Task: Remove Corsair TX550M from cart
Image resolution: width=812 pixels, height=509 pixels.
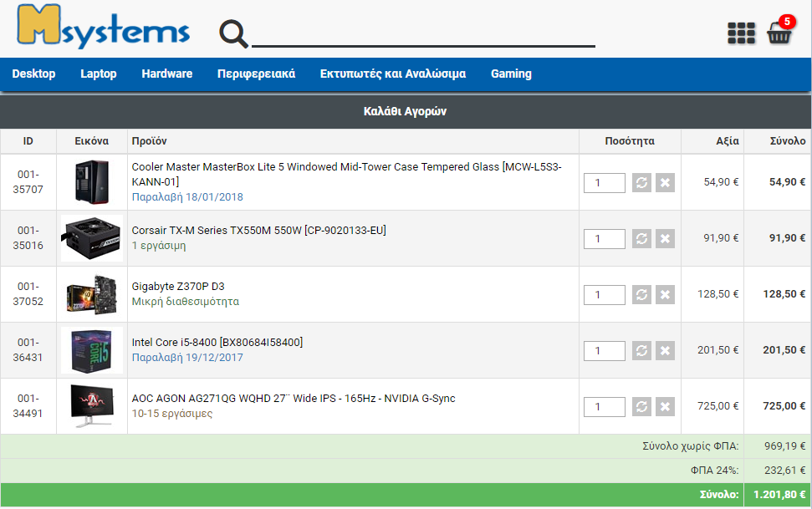Action: 665,239
